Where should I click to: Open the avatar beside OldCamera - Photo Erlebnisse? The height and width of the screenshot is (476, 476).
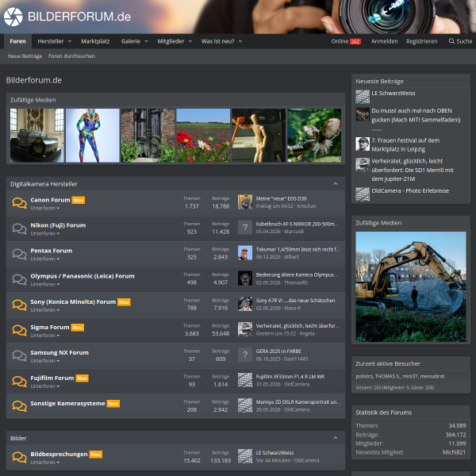[363, 194]
